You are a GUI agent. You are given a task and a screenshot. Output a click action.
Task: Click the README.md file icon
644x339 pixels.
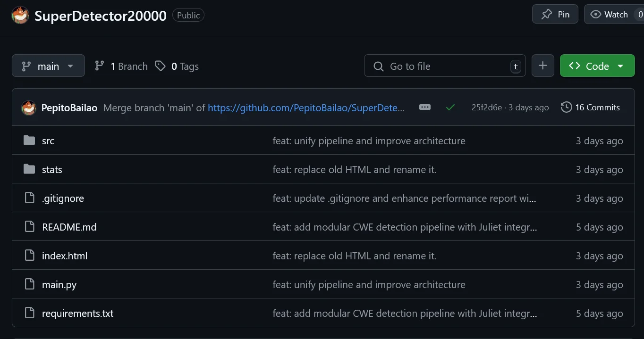(x=29, y=227)
